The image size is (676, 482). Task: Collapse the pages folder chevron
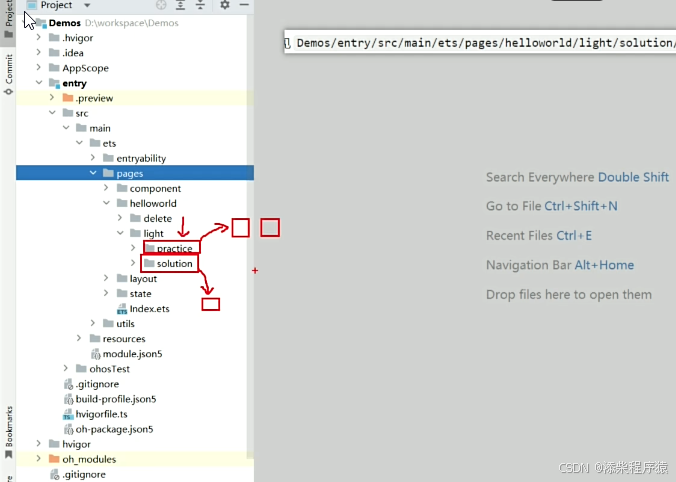pos(93,173)
